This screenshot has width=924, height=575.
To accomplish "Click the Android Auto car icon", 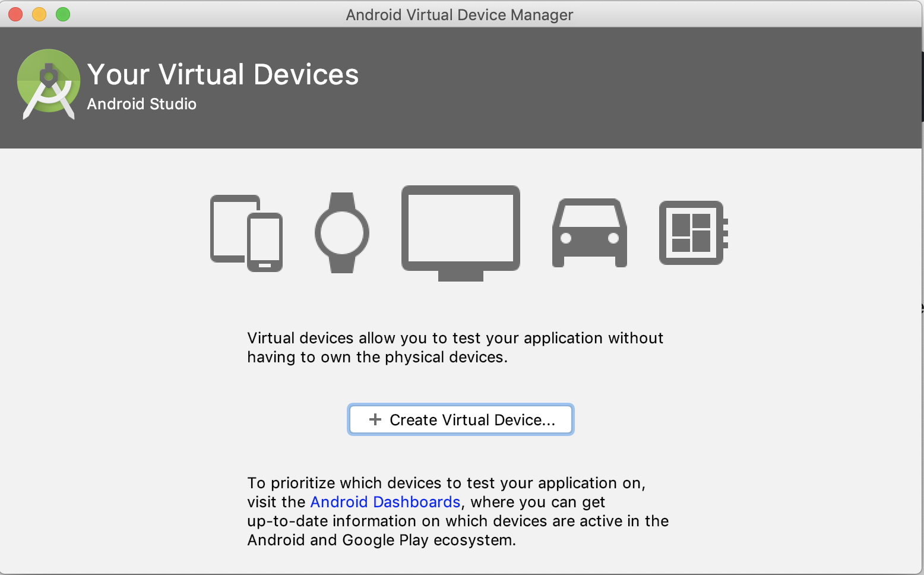I will point(590,233).
